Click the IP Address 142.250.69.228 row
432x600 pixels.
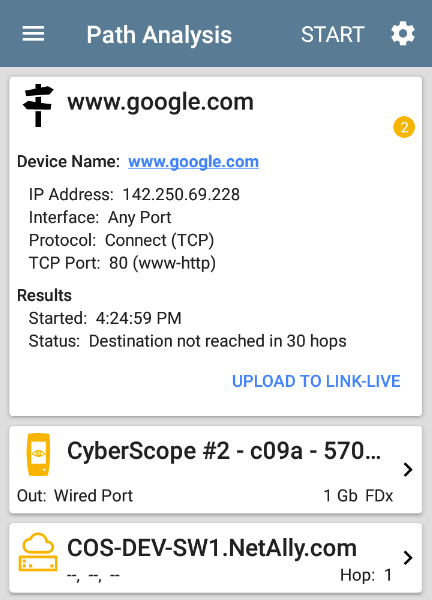point(134,194)
